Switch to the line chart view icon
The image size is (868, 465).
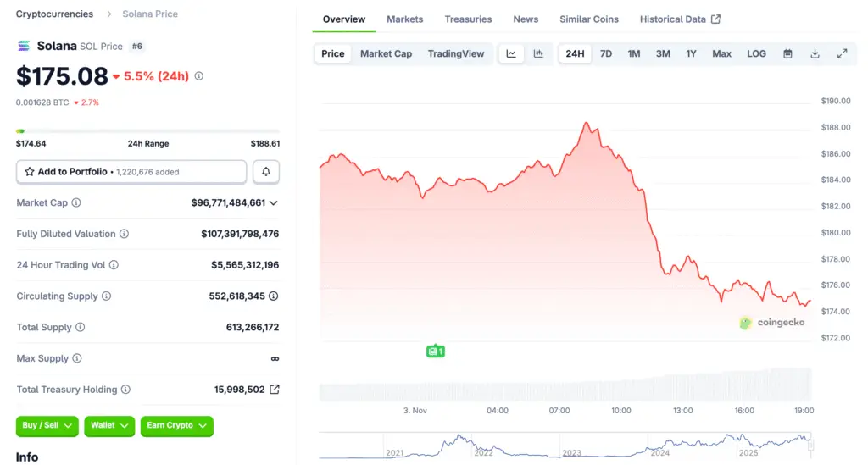(x=511, y=54)
